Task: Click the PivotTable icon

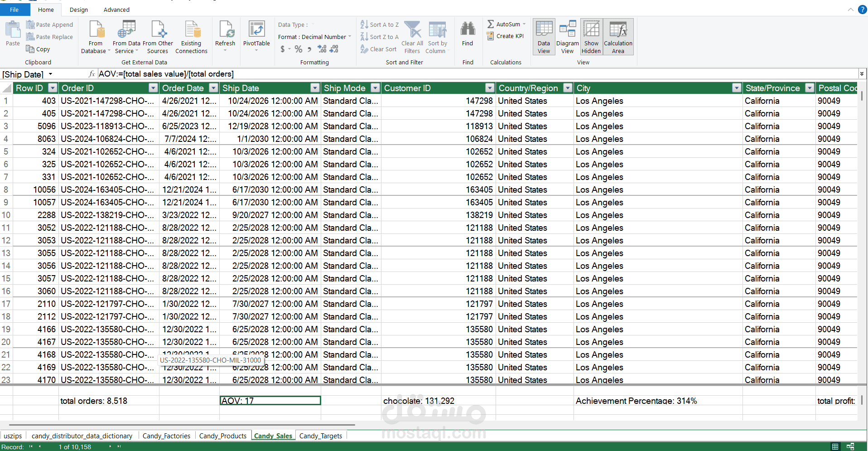Action: [x=256, y=30]
